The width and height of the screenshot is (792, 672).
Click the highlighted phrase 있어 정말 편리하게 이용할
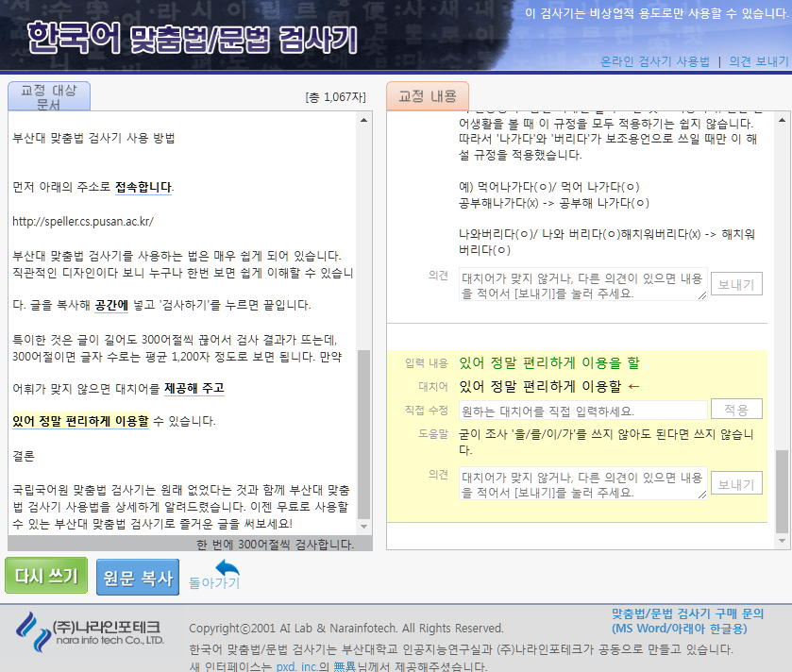coord(81,421)
